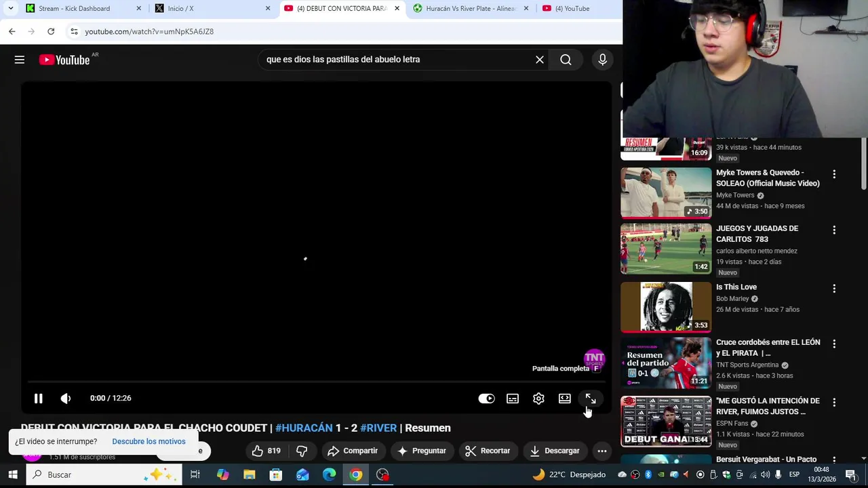Open the YouTube guide hamburger menu
The height and width of the screenshot is (488, 868).
coord(20,60)
